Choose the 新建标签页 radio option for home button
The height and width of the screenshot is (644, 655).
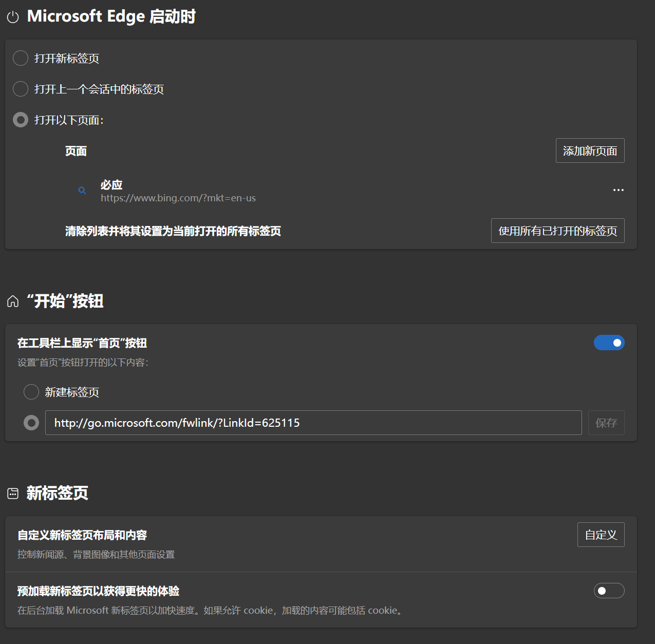click(x=31, y=392)
